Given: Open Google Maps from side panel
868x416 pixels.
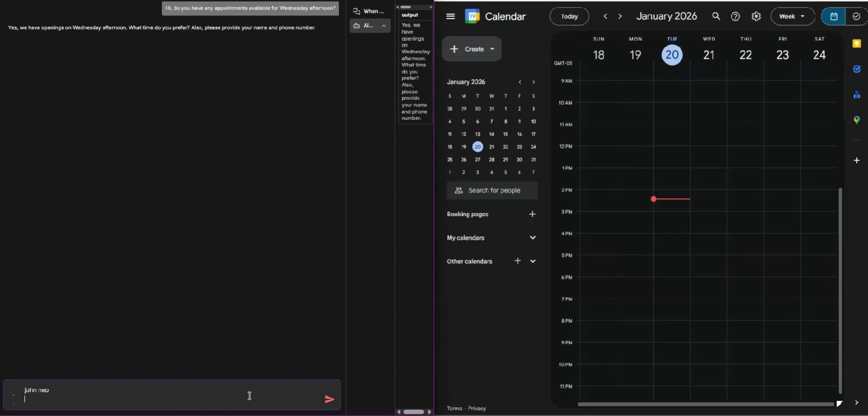Looking at the screenshot, I should click(856, 120).
